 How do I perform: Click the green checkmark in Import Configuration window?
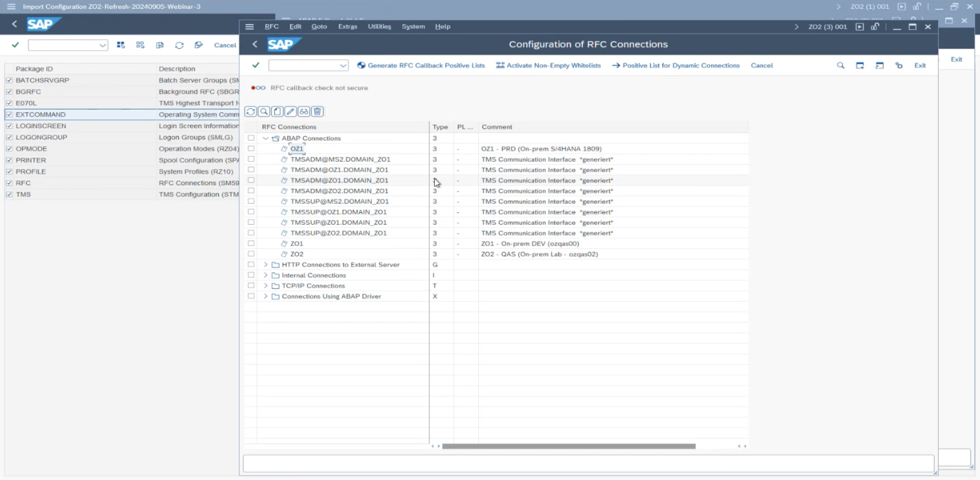coord(15,45)
